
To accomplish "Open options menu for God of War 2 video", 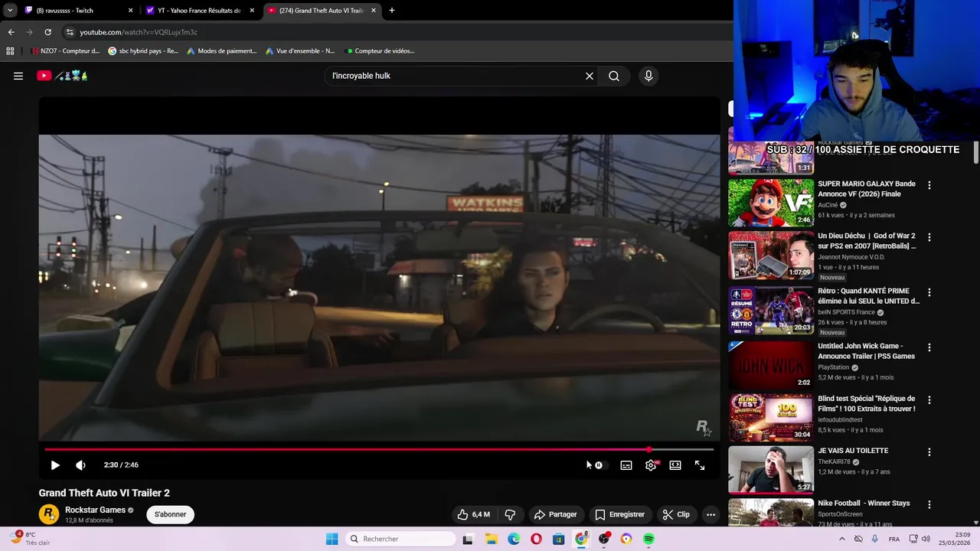I will point(929,237).
